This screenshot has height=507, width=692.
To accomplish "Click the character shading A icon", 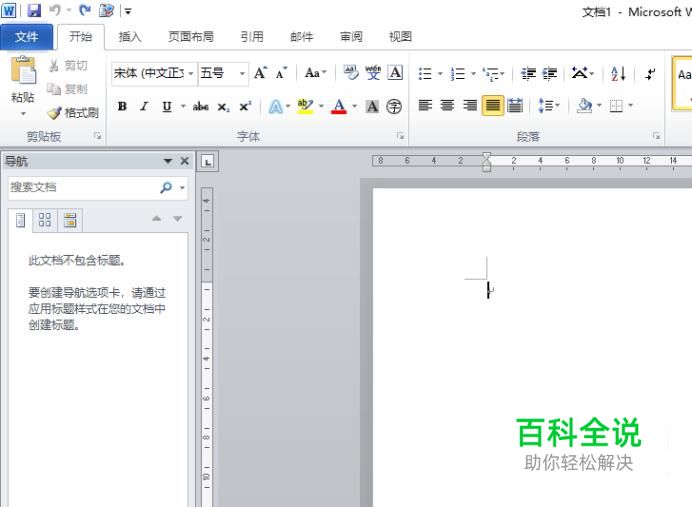I will point(372,106).
